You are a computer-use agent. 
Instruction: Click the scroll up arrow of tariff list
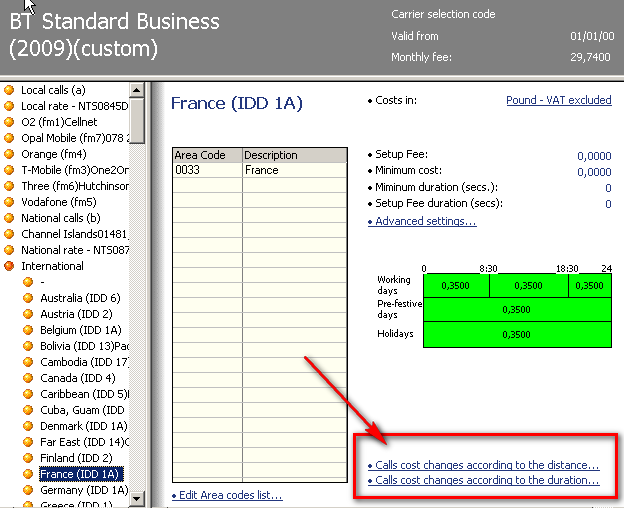coord(137,90)
